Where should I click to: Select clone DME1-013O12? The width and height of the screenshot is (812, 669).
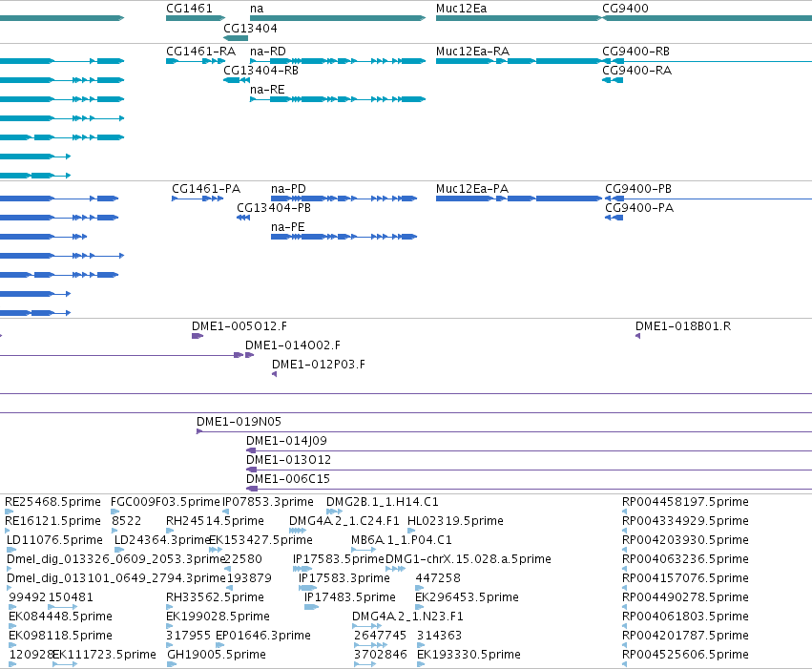(288, 460)
